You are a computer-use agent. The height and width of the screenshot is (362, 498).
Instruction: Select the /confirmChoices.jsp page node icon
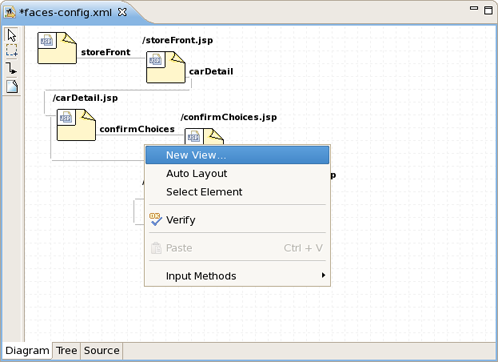tap(204, 137)
